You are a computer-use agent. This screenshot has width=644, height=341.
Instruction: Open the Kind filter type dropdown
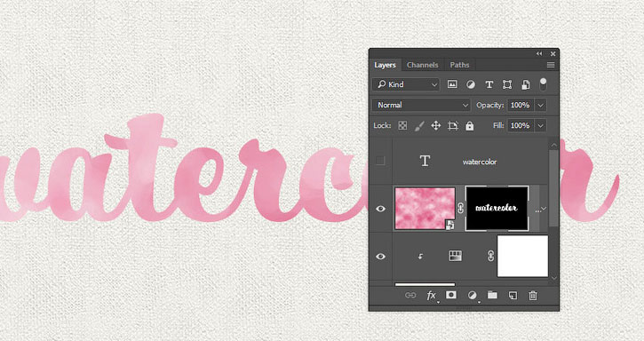[x=406, y=84]
